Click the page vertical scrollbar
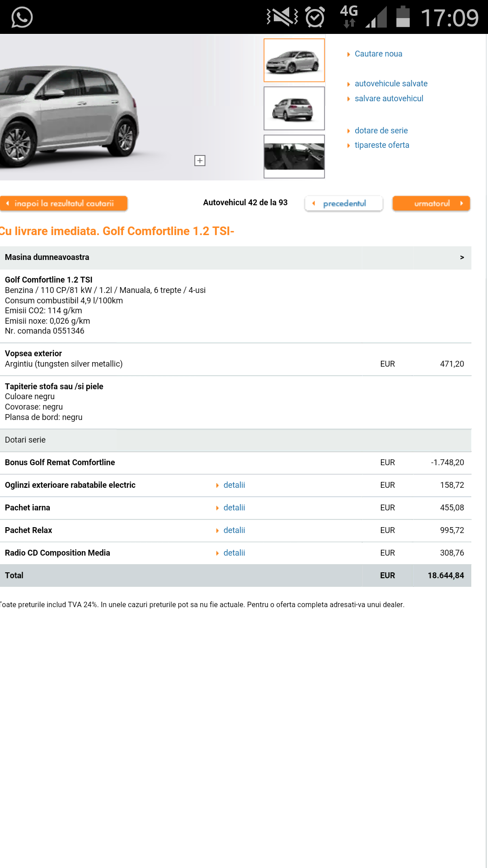 point(486,451)
